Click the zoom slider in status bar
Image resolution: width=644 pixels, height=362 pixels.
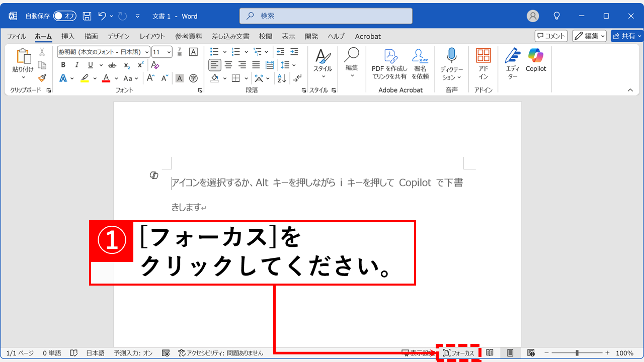577,353
